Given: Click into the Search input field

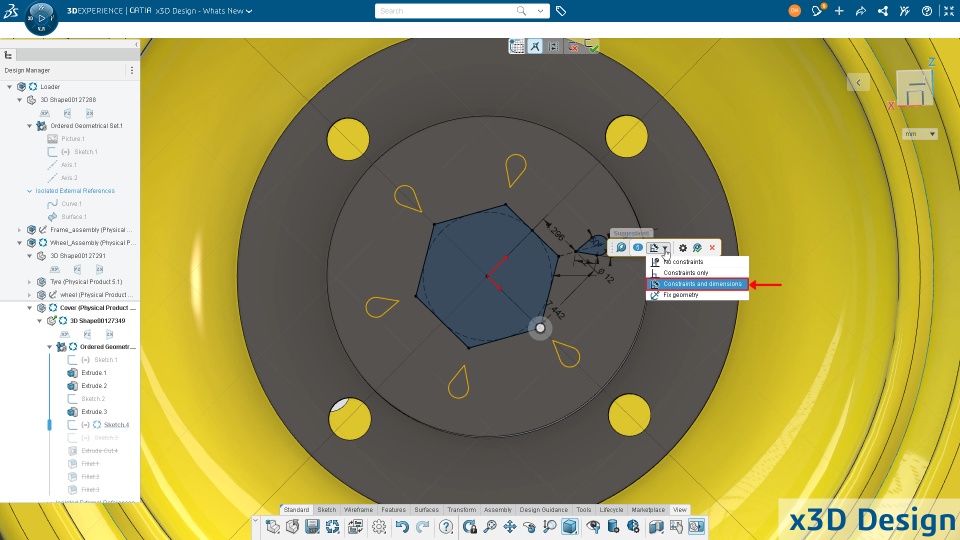Looking at the screenshot, I should click(446, 11).
